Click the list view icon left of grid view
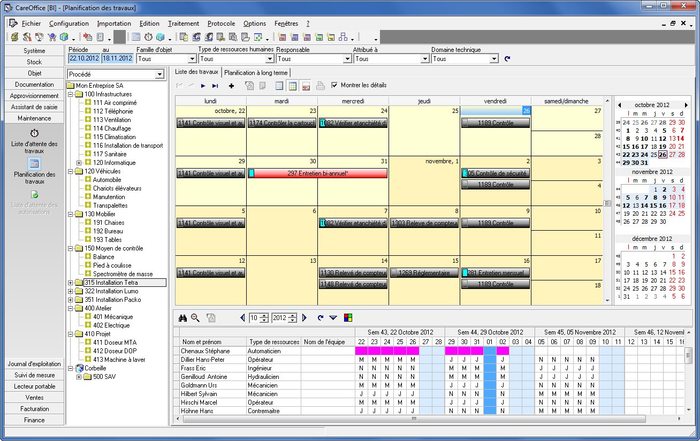Screen dimensions: 700x441 click(279, 86)
